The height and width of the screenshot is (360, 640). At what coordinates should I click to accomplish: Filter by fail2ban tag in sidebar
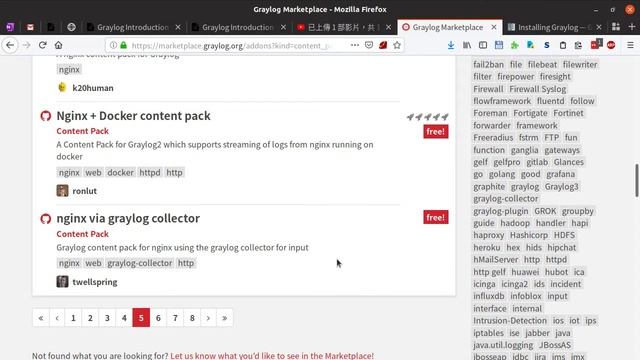489,64
